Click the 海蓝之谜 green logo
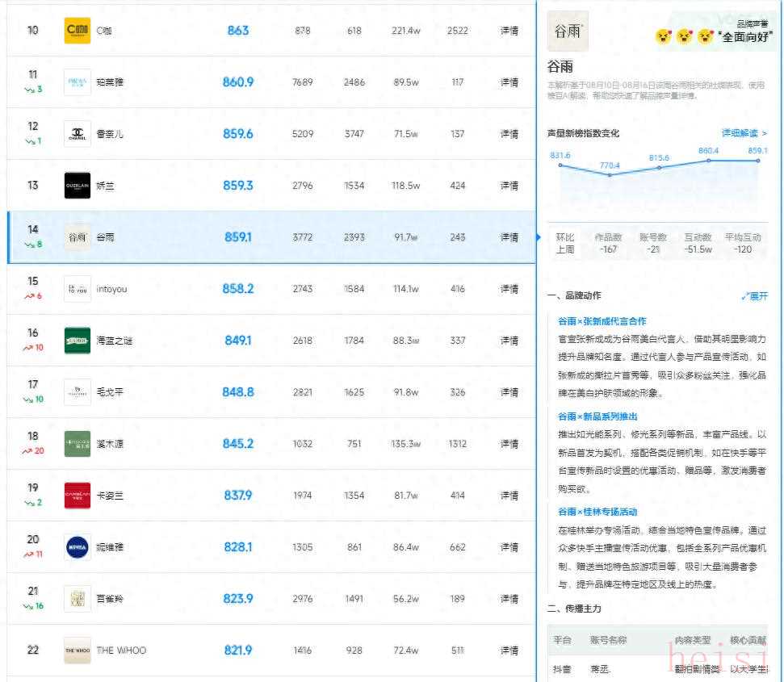This screenshot has width=784, height=682. [78, 341]
